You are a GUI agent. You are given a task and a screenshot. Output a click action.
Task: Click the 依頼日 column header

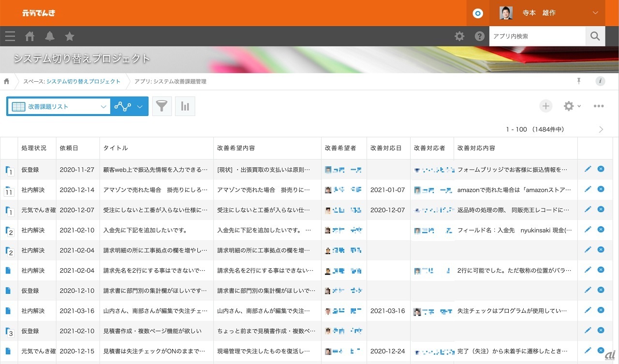pyautogui.click(x=69, y=148)
